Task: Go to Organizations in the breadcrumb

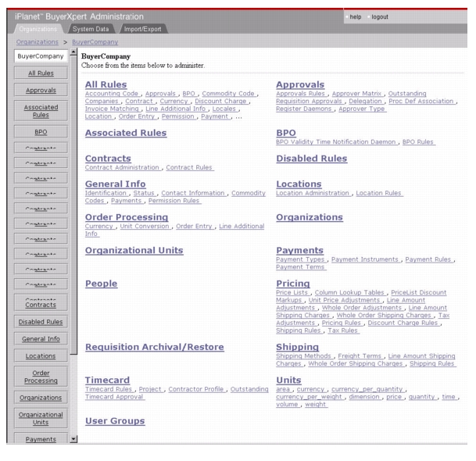Action: pos(37,42)
